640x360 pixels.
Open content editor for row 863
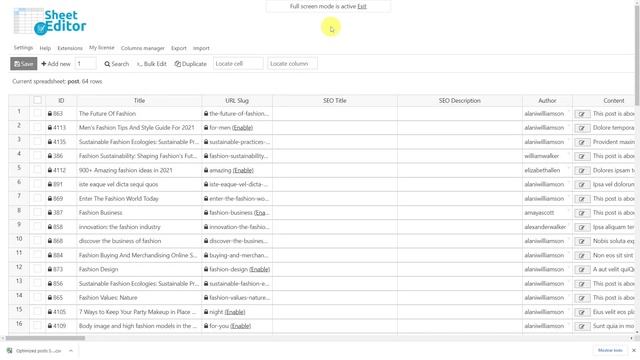click(x=582, y=114)
